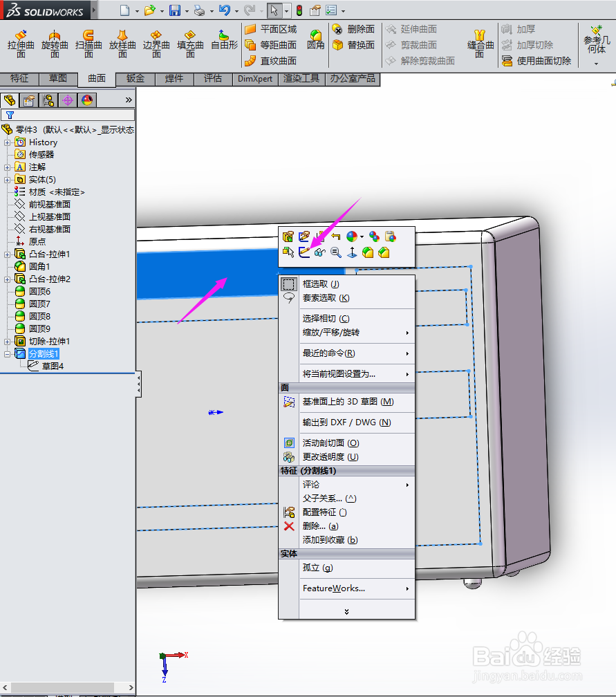Open the Options checklist icon
Screen dimensions: 616x697
click(x=331, y=10)
